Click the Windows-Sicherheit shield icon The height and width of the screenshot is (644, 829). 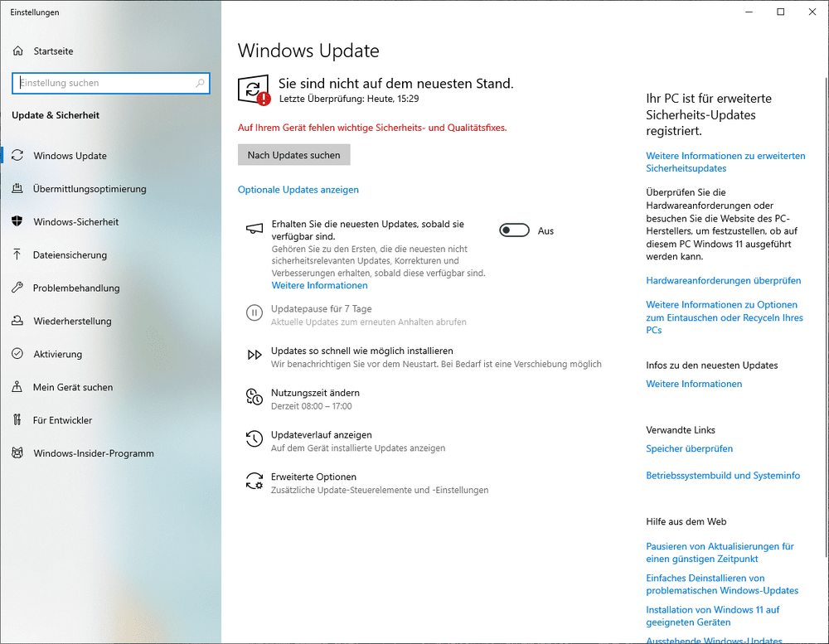coord(17,221)
